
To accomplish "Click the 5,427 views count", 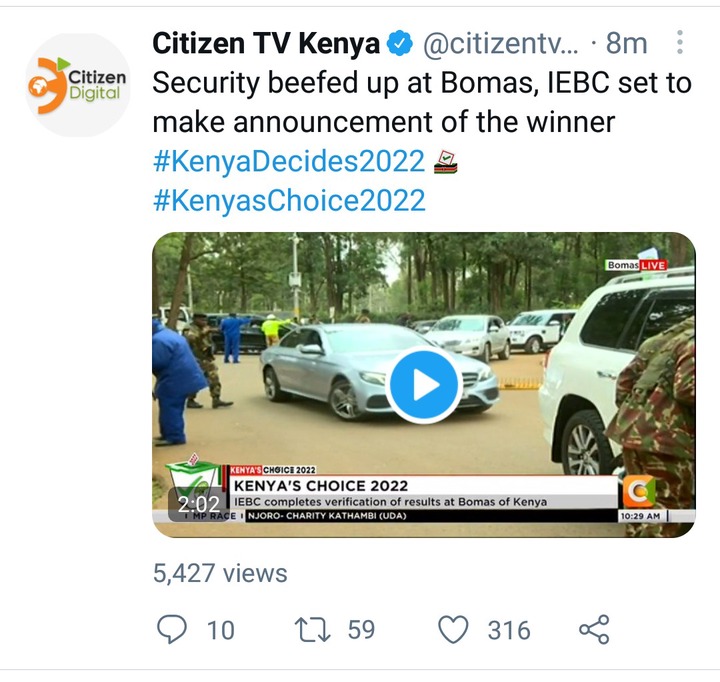I will point(220,573).
